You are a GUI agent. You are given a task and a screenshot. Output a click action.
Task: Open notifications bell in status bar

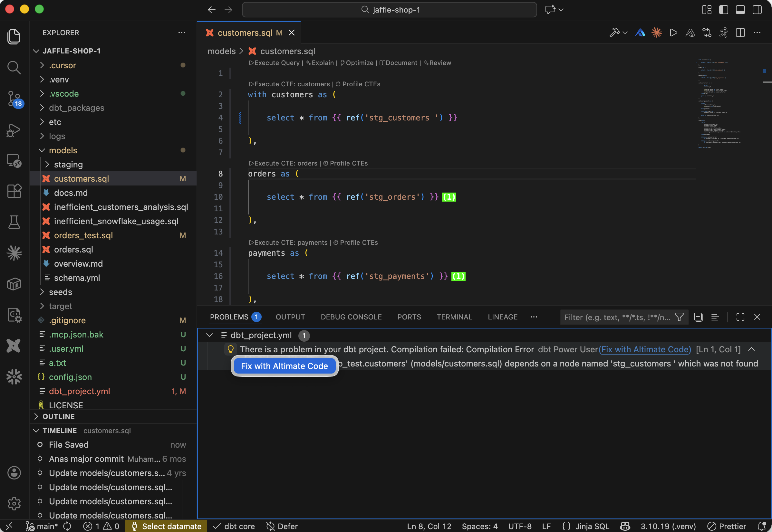click(762, 526)
